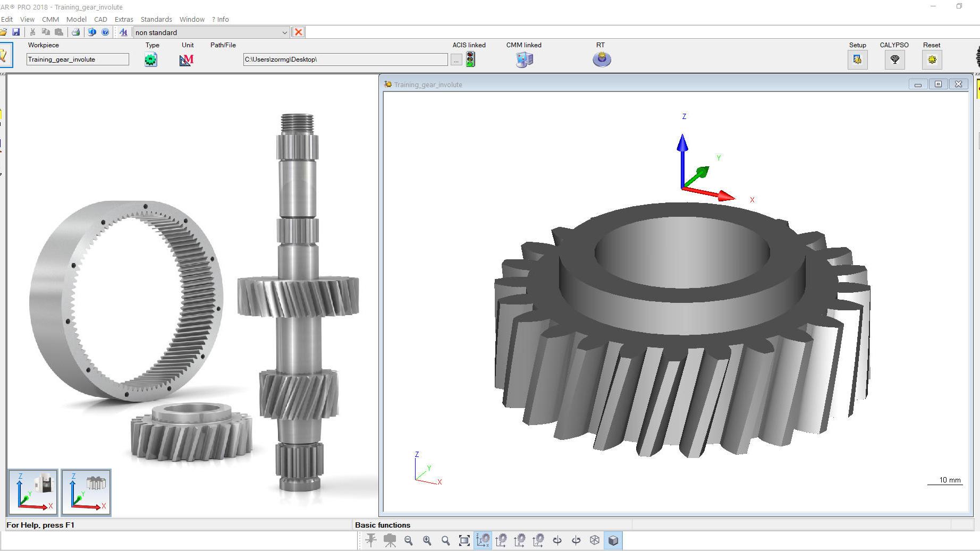The height and width of the screenshot is (551, 980).
Task: Open the Extras menu
Action: click(124, 19)
